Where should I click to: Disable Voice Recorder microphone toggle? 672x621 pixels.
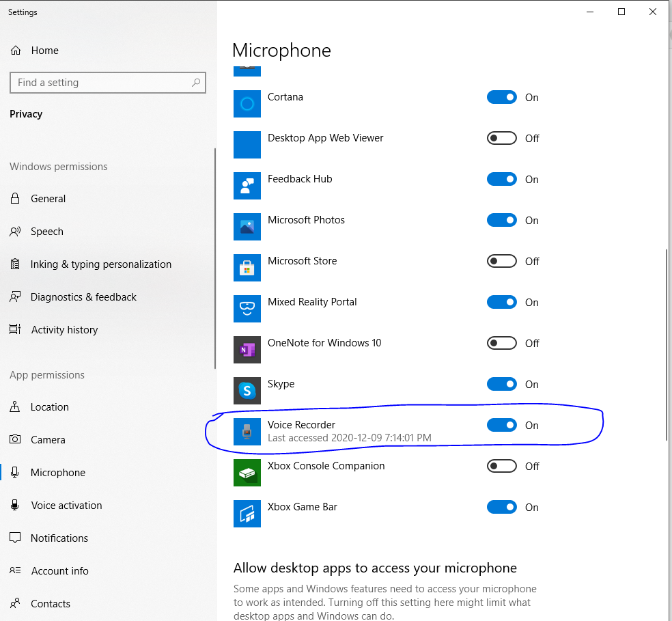pyautogui.click(x=502, y=425)
